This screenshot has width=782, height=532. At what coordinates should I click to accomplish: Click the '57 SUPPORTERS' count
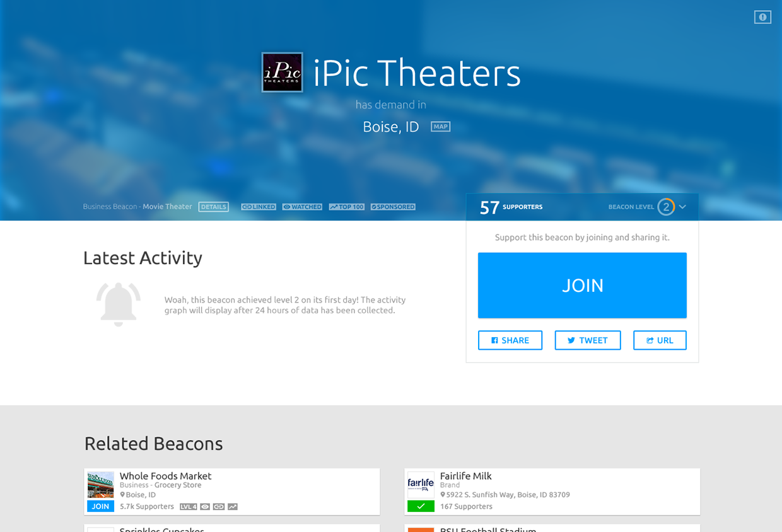[511, 207]
